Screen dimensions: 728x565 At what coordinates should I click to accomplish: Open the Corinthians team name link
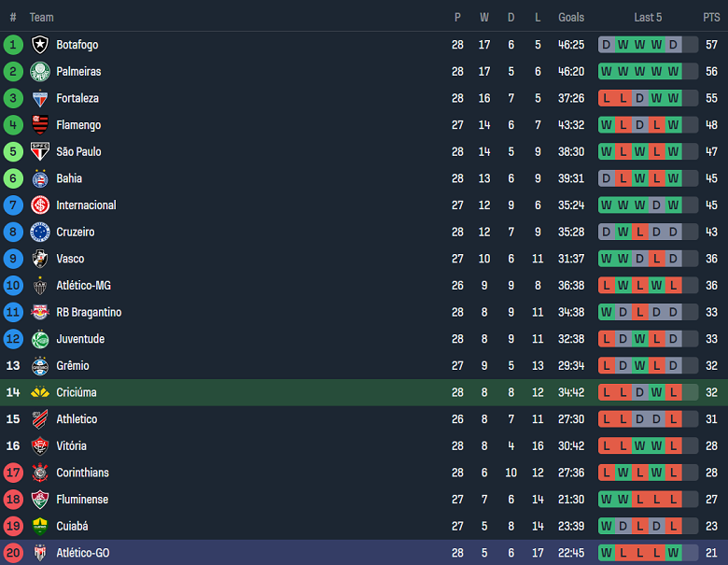[x=83, y=473]
